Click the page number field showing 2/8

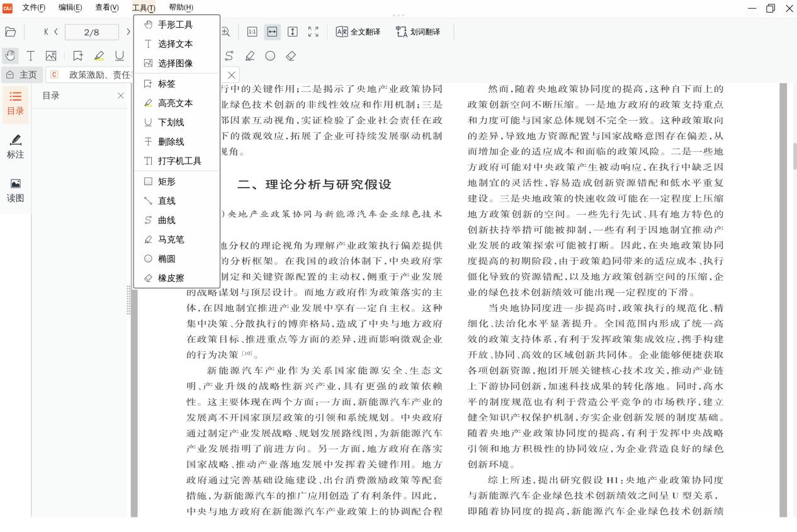(92, 32)
